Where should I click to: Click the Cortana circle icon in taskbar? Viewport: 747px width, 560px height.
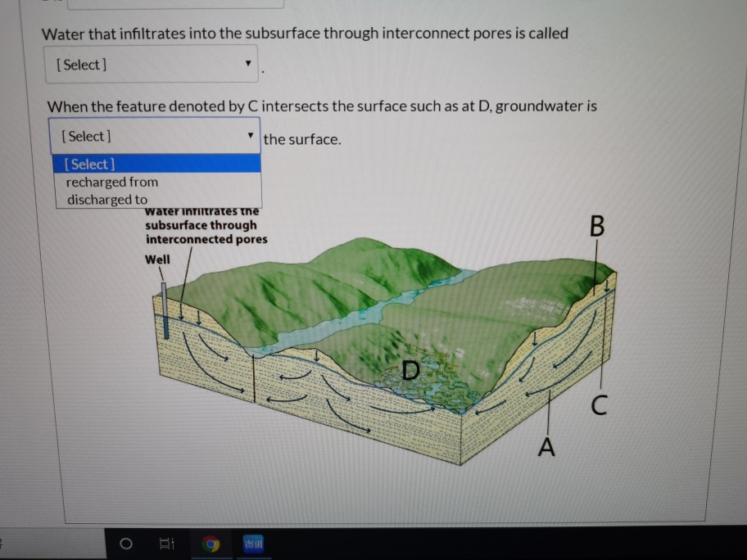126,544
